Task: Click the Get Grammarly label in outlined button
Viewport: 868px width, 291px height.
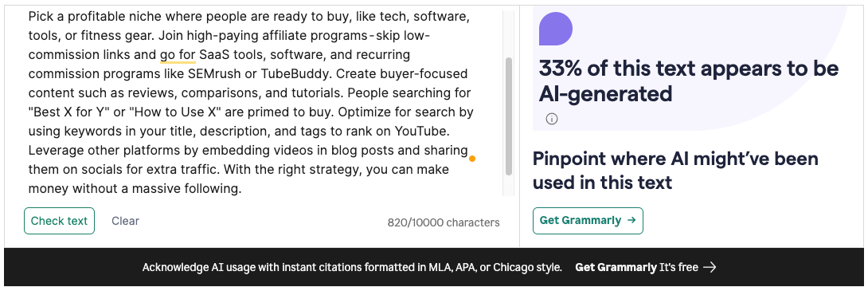Action: tap(581, 221)
